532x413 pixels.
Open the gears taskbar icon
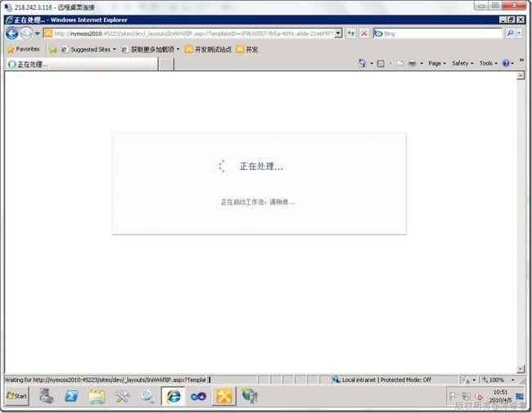(147, 396)
